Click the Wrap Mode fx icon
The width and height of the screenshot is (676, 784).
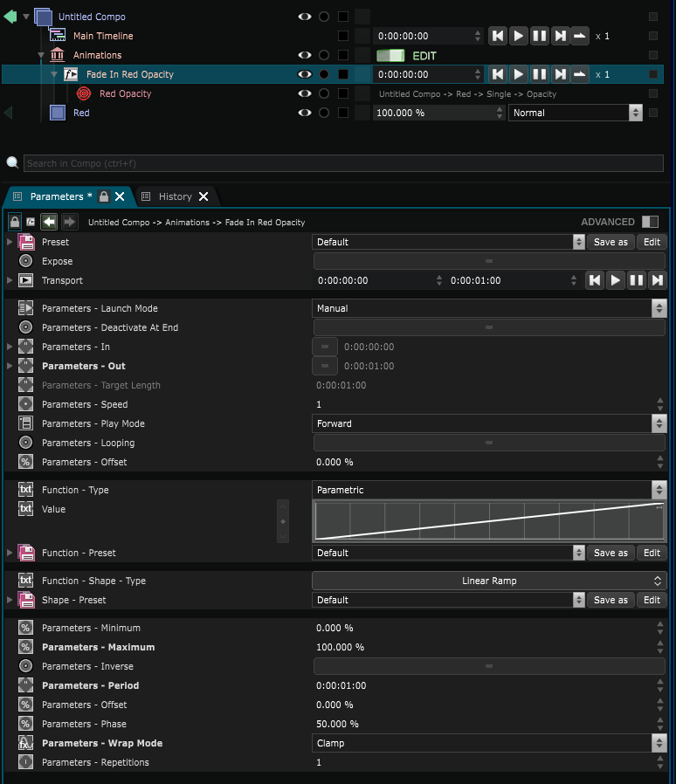25,743
